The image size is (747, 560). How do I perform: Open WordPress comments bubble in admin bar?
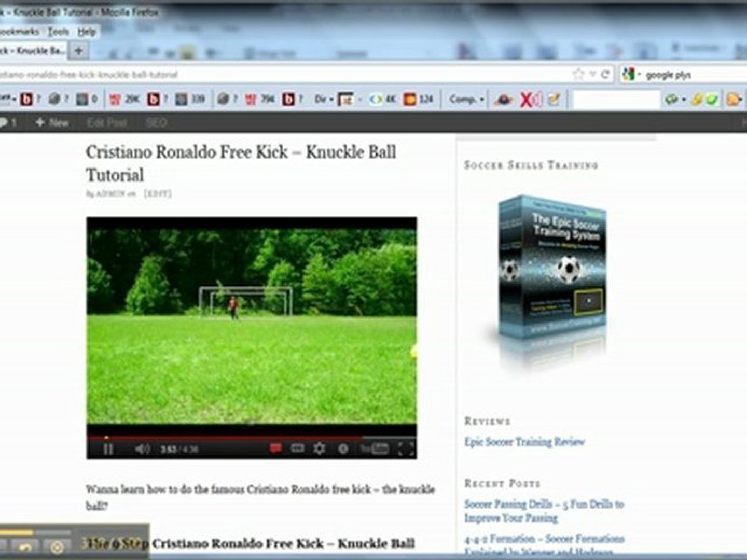(8, 123)
